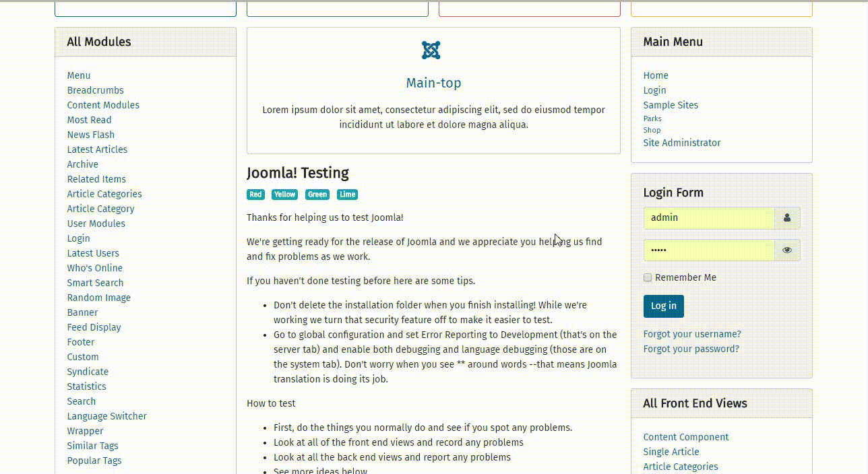
Task: Open Shop submenu item
Action: [x=652, y=130]
